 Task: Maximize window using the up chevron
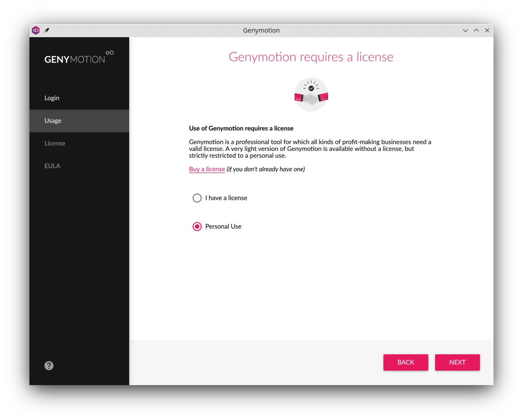476,30
